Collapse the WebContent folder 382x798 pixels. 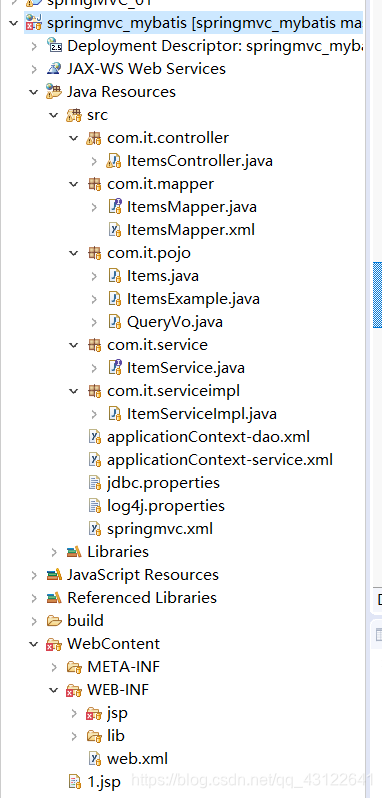click(34, 644)
